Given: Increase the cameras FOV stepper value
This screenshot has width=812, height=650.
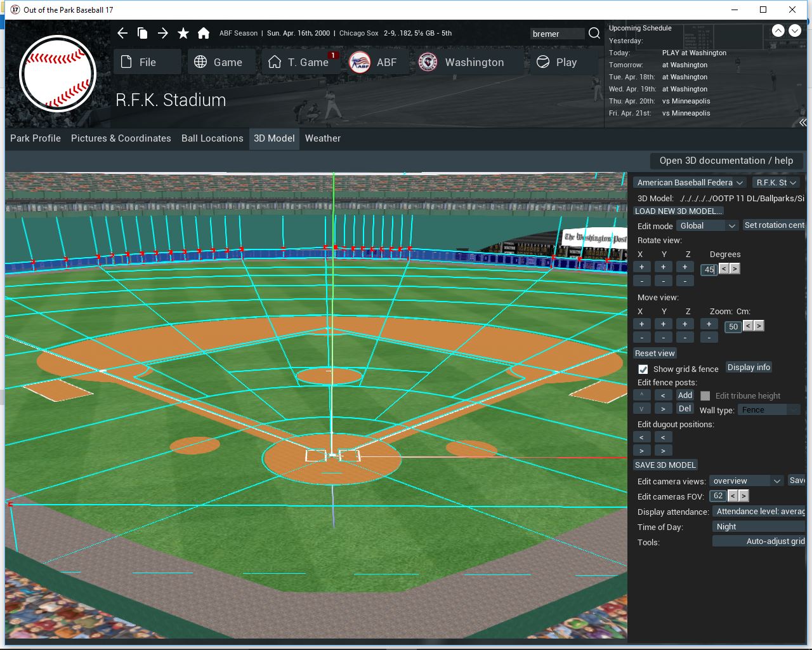Looking at the screenshot, I should pyautogui.click(x=744, y=496).
